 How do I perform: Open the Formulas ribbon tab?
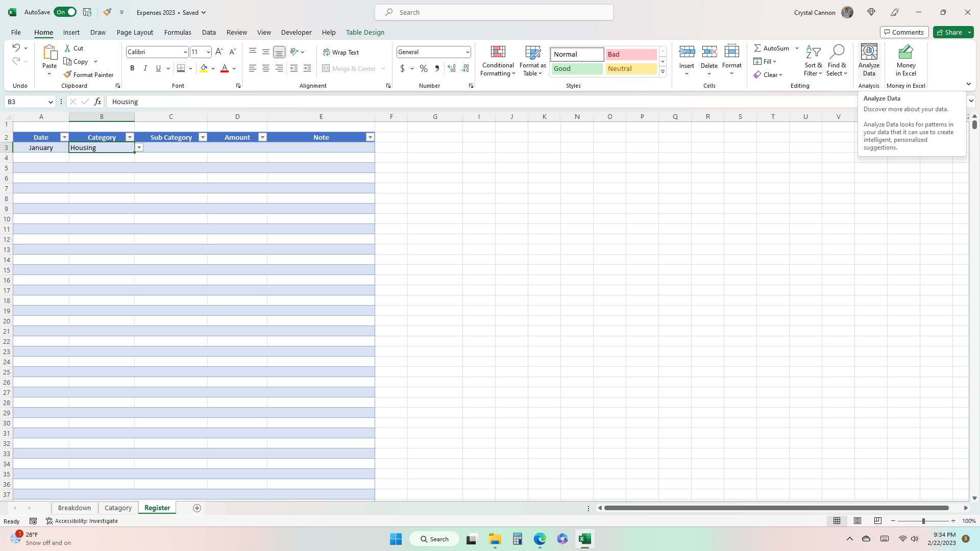pos(178,32)
